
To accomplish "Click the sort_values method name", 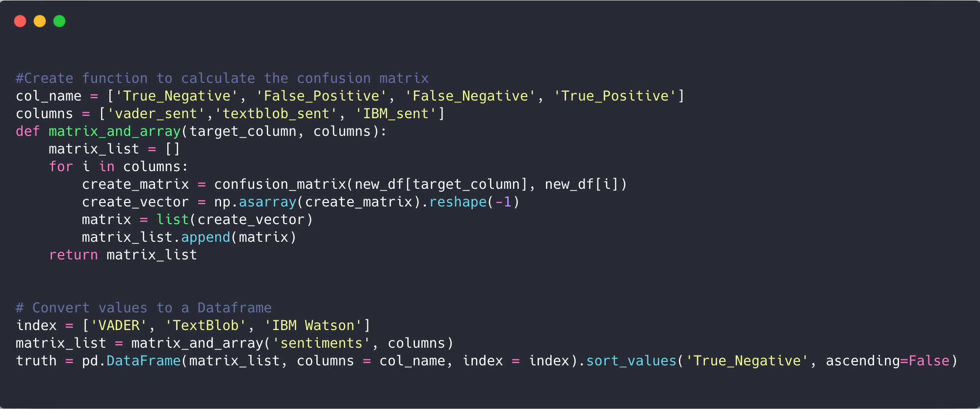I will (x=631, y=361).
